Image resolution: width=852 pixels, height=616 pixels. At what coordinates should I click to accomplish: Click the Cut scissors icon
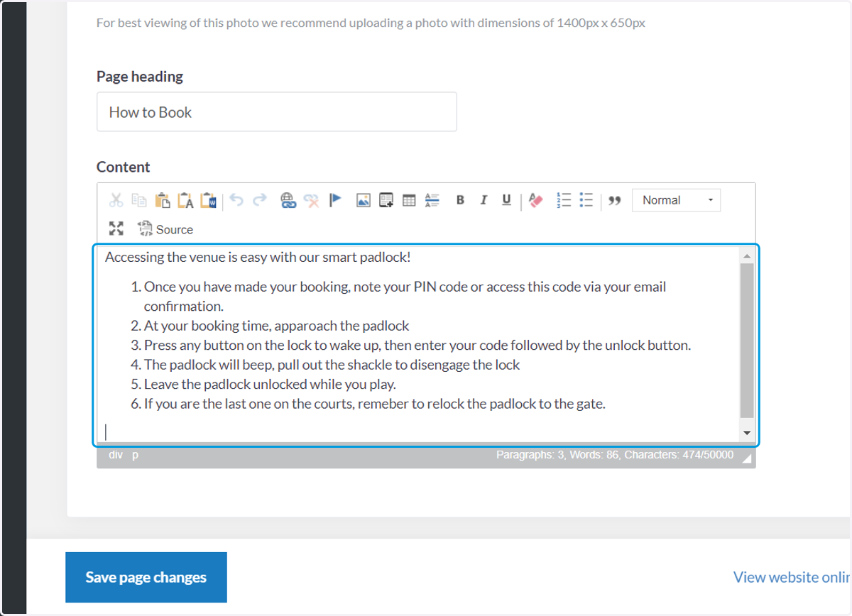116,200
